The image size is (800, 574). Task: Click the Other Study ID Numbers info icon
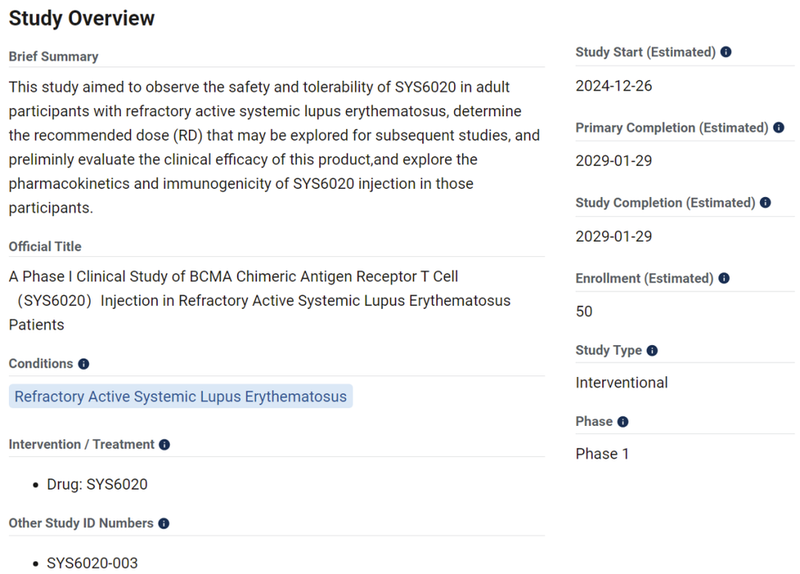[x=164, y=523]
